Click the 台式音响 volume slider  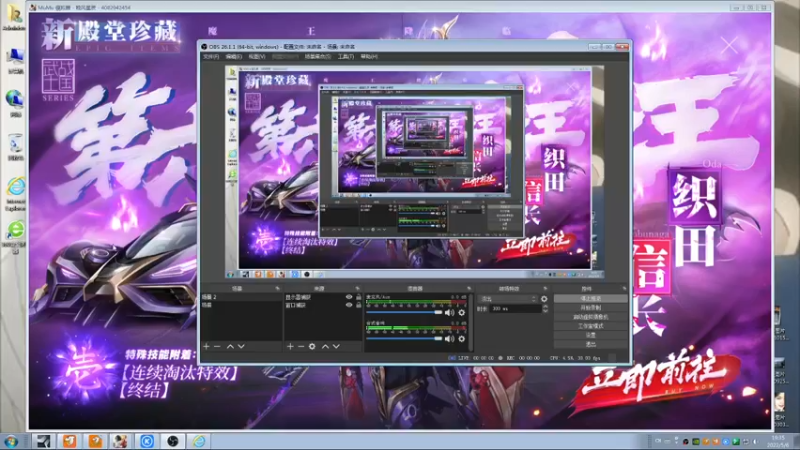click(x=404, y=338)
